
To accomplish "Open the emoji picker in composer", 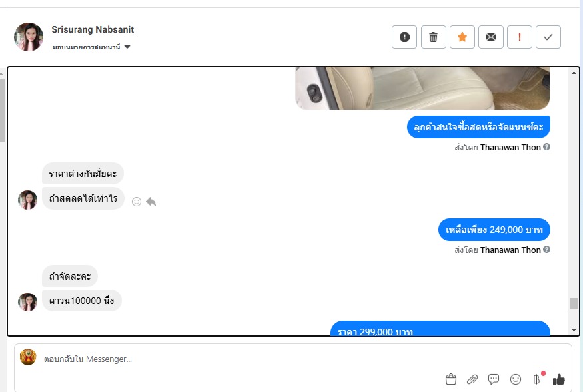I will (515, 379).
